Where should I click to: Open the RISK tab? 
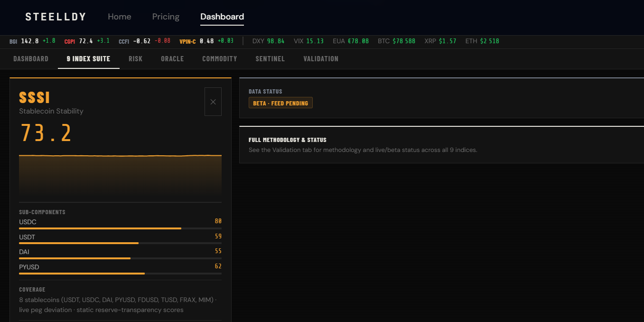coord(135,59)
